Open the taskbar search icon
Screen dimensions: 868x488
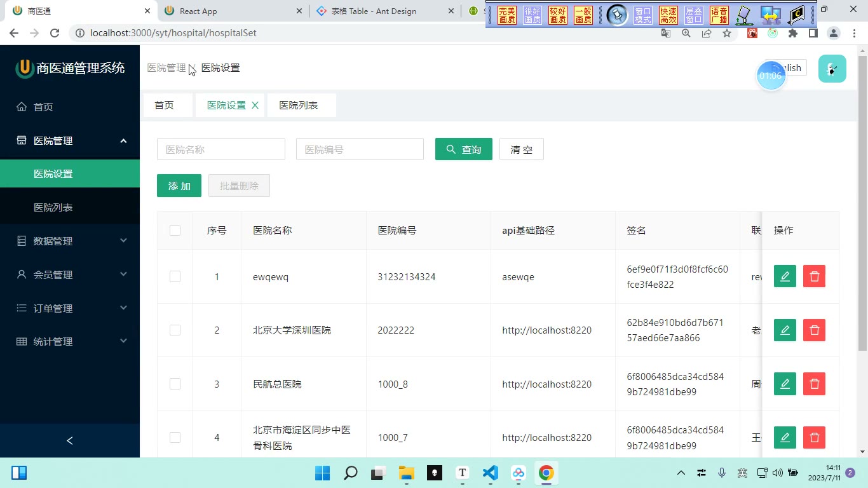click(x=350, y=473)
